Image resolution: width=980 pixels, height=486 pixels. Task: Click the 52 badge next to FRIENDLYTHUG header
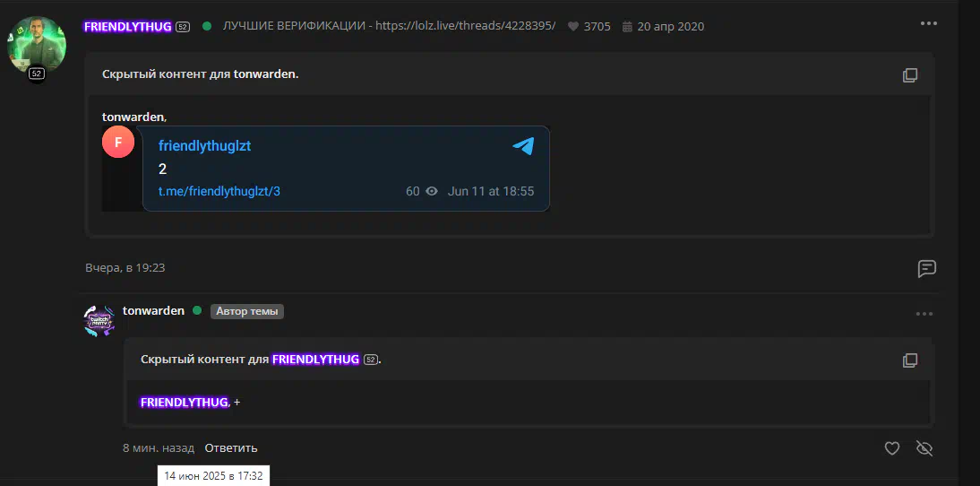tap(183, 27)
